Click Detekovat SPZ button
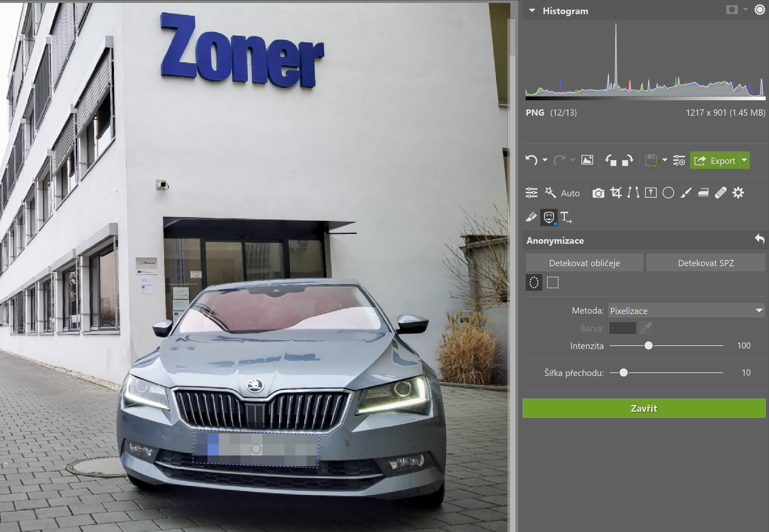Image resolution: width=769 pixels, height=532 pixels. (706, 263)
